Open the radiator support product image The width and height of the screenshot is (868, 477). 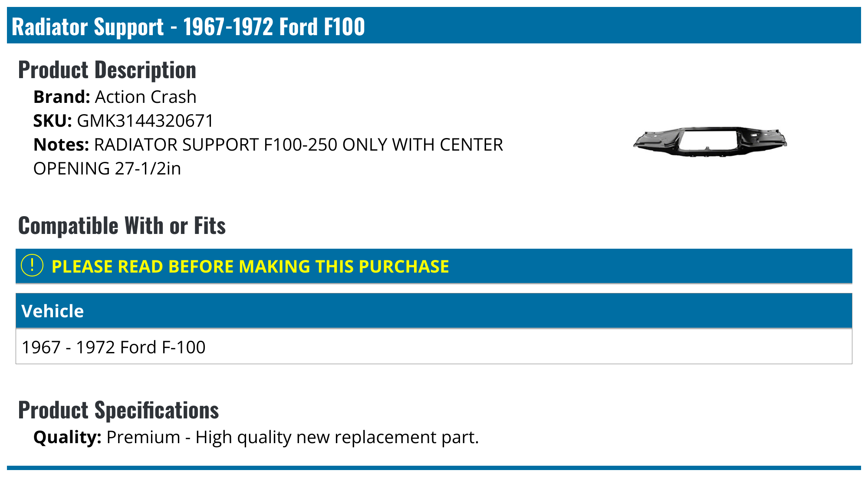(x=710, y=141)
